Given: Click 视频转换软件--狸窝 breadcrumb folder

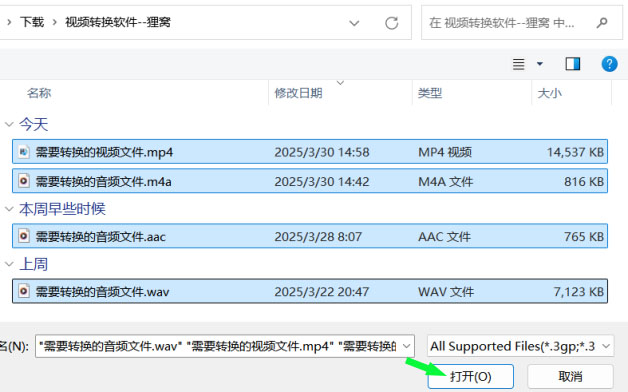Looking at the screenshot, I should click(118, 22).
